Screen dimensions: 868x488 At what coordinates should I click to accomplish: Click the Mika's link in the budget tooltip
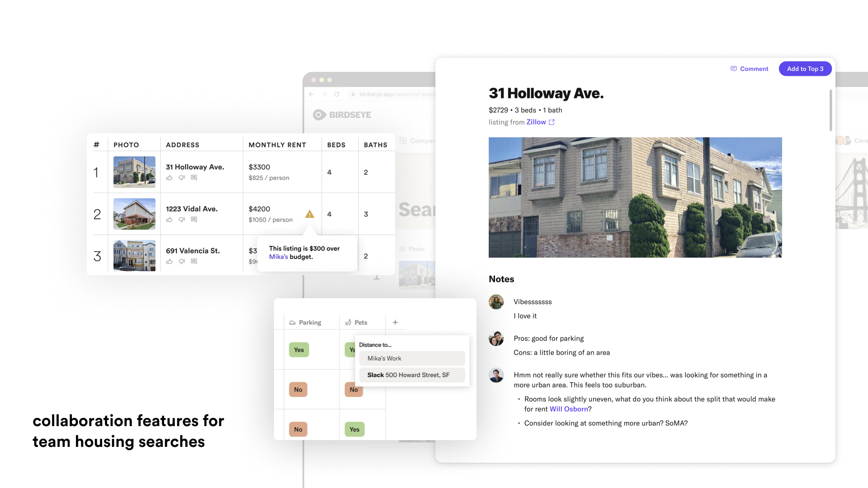(278, 257)
